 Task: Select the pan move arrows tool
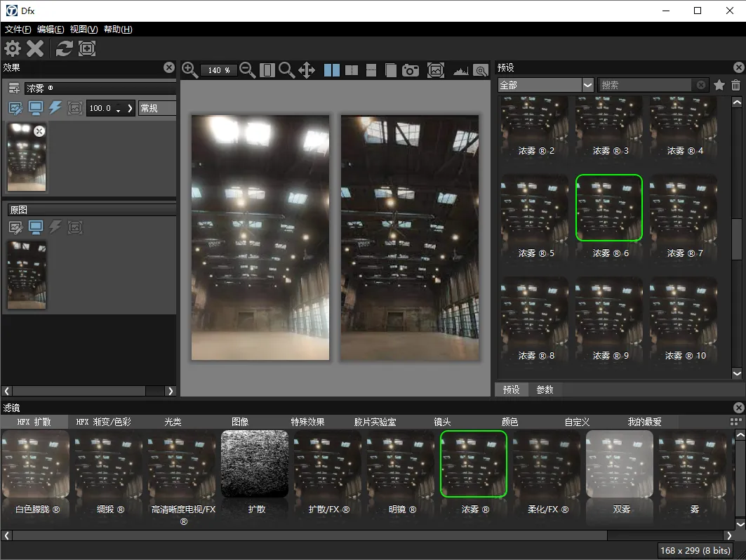point(307,69)
